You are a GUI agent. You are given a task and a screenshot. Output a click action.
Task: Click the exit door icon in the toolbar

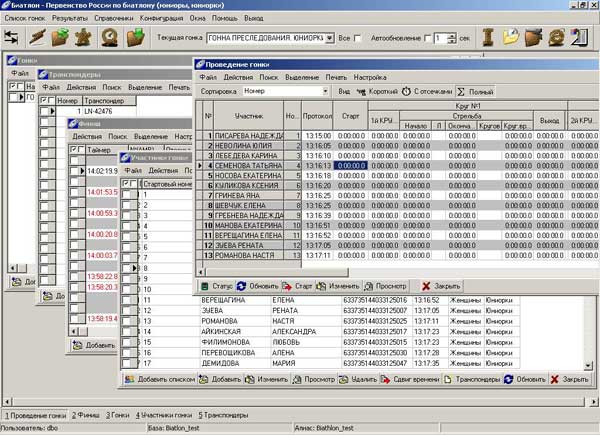pos(579,37)
